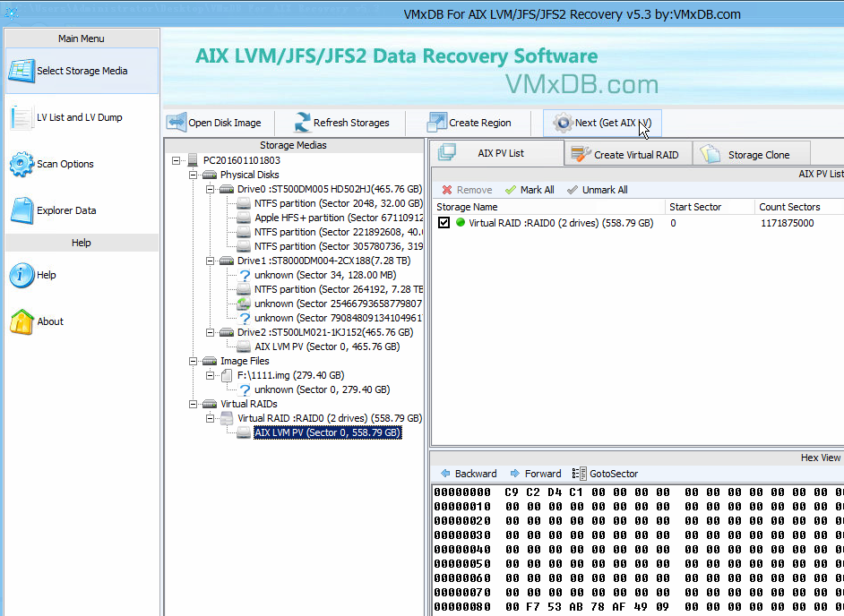Click hex offset 00000080 row address
Screen dimensions: 844x616
(462, 607)
